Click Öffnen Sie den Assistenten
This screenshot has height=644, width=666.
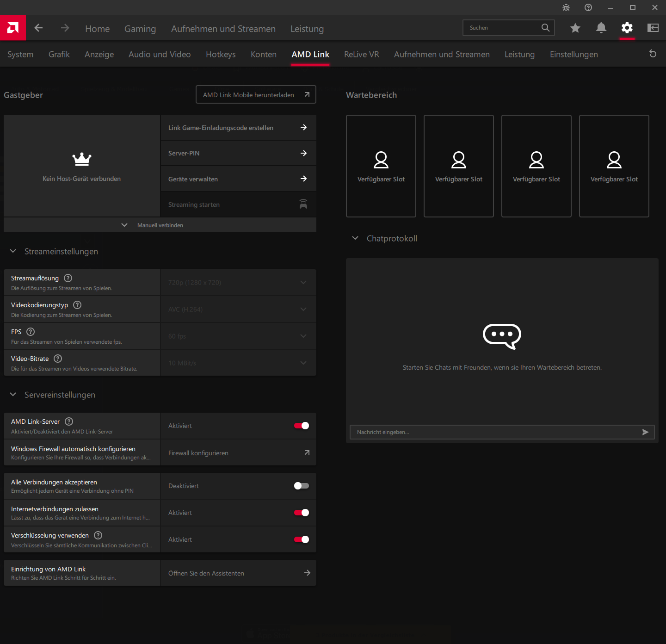[x=239, y=573]
